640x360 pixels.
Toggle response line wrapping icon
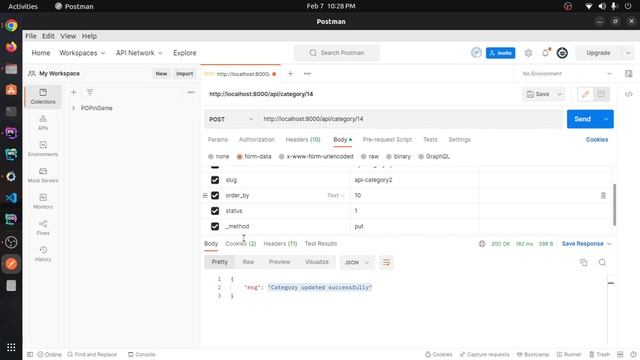pos(386,262)
